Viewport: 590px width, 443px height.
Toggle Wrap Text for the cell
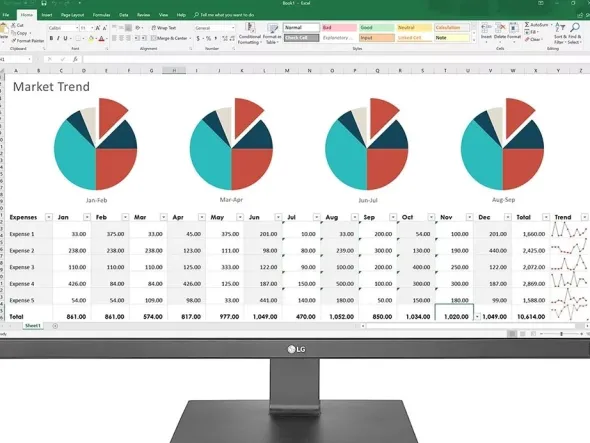[164, 28]
